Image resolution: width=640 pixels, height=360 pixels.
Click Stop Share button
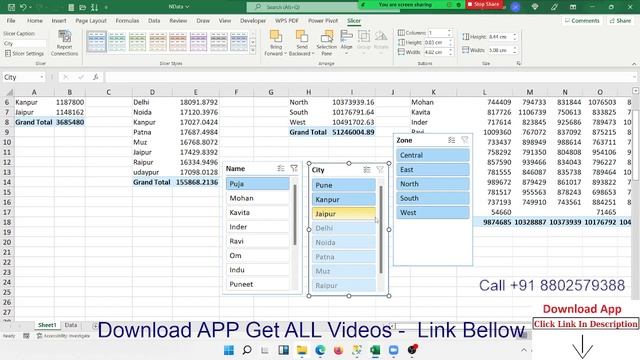point(483,4)
